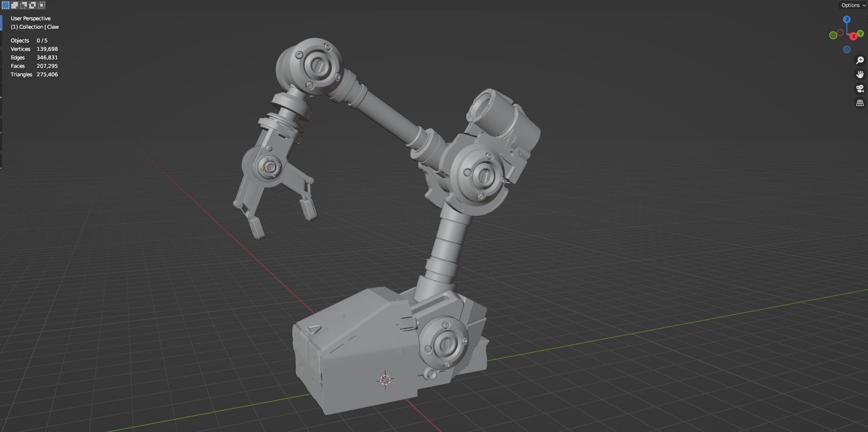The width and height of the screenshot is (868, 432).
Task: Snap view to negative Y axis handle
Action: [833, 35]
